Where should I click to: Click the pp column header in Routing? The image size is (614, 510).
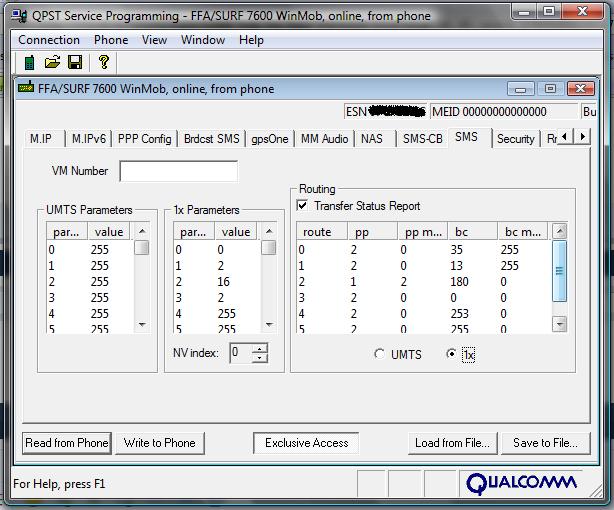tap(372, 231)
